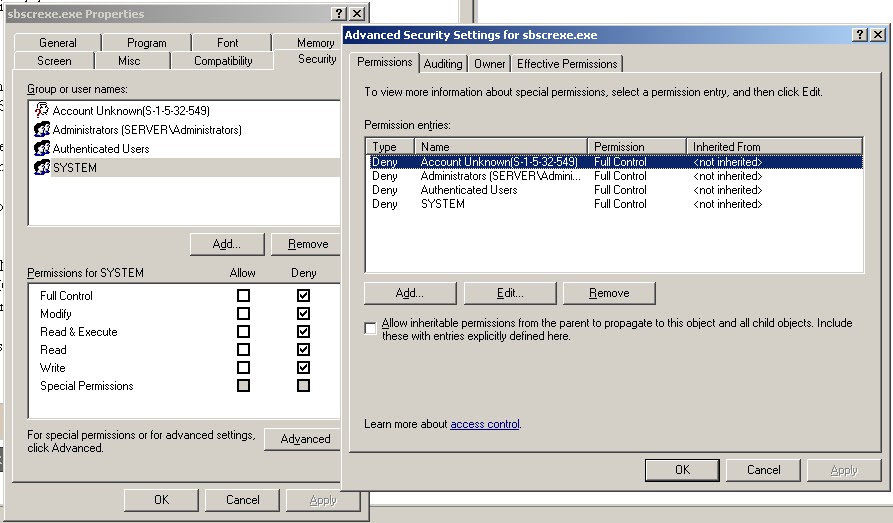
Task: Sort entries by Name column header
Action: [501, 146]
